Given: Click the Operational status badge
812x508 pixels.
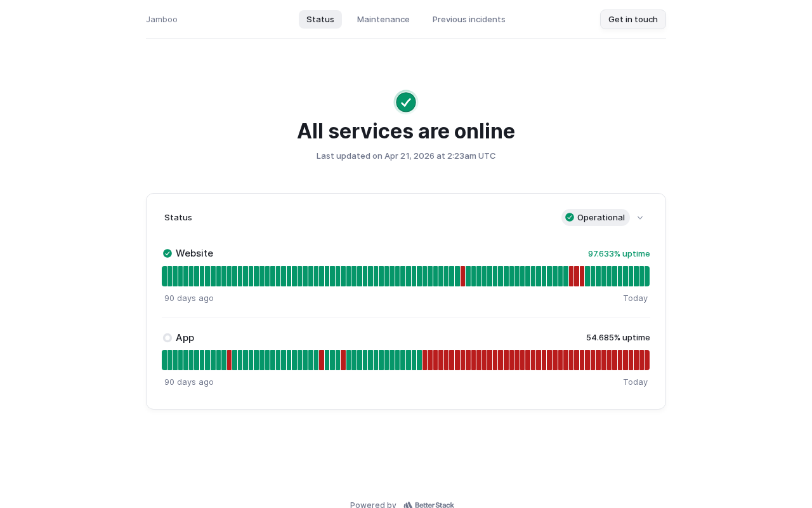Looking at the screenshot, I should [595, 217].
